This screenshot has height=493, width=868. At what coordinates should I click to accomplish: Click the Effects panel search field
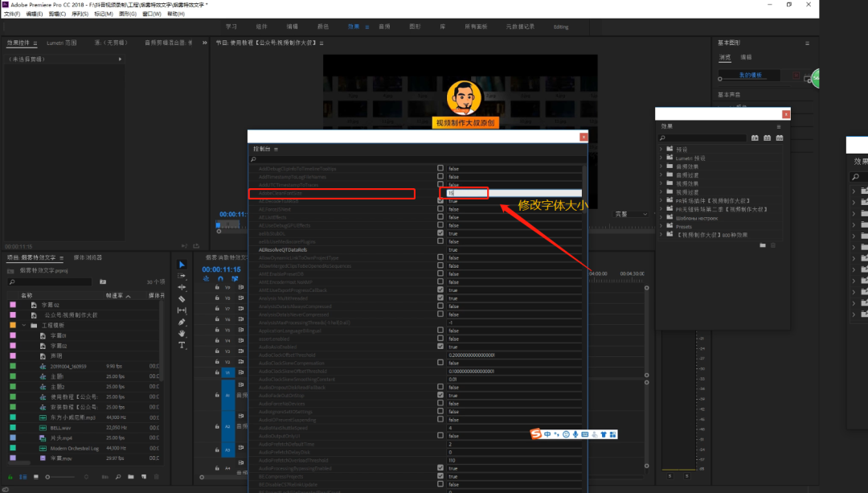pyautogui.click(x=702, y=138)
